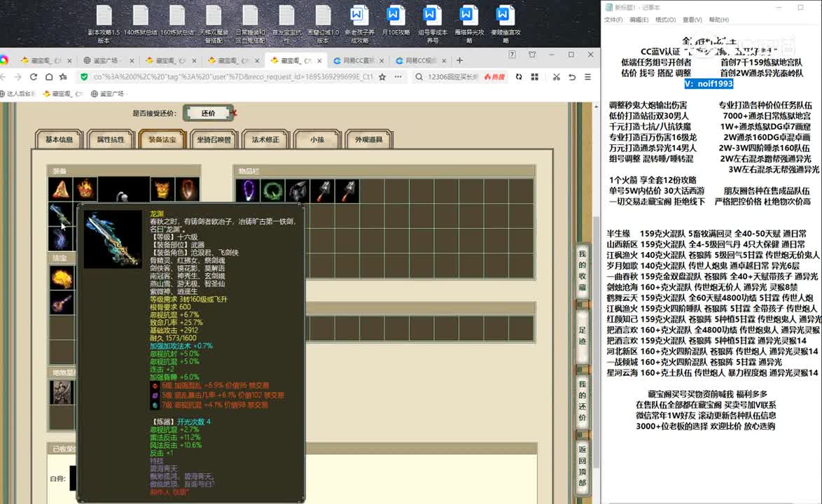Close the 鉴宝广场 browser tab
Screen dimensions: 822x504
pos(132,61)
